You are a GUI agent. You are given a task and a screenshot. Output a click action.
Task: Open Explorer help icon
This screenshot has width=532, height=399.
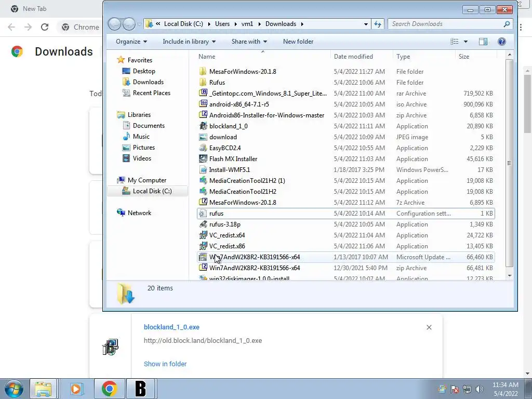click(x=502, y=42)
